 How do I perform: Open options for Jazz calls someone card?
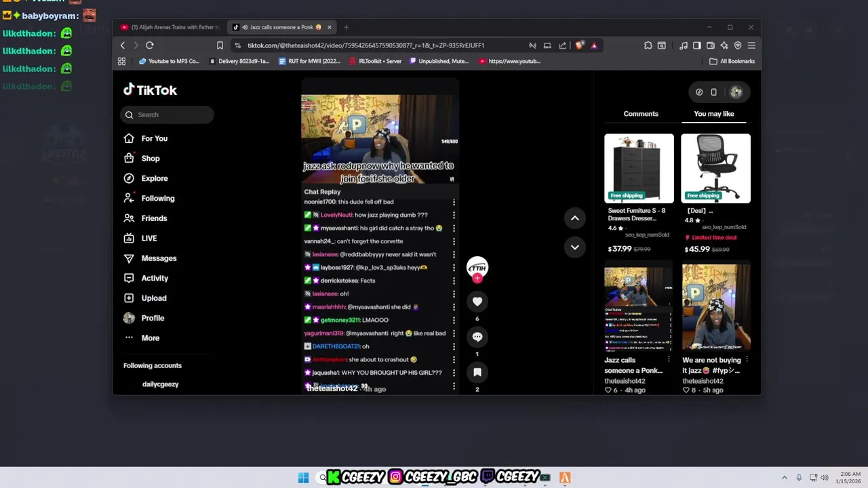(x=669, y=360)
